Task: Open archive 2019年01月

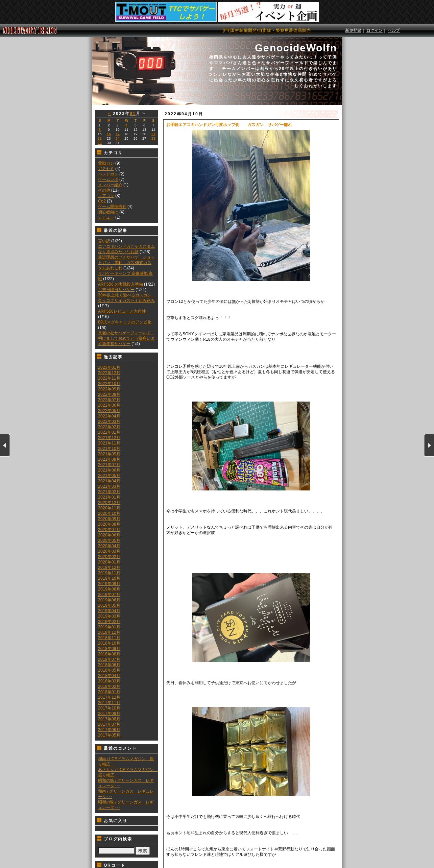Action: click(x=109, y=627)
